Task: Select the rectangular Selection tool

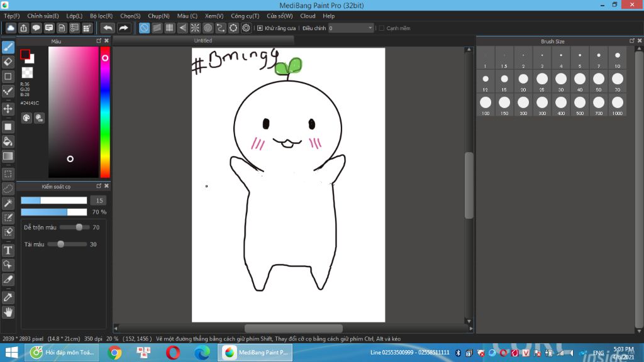Action: [x=8, y=174]
